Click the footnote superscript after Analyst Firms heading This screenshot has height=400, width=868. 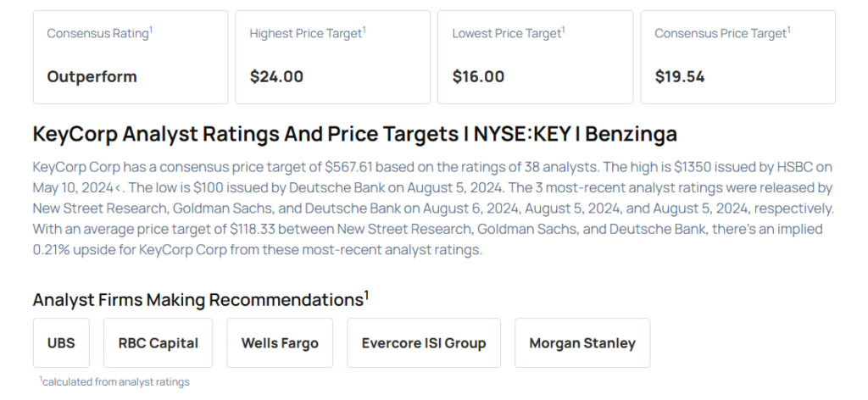tap(366, 294)
